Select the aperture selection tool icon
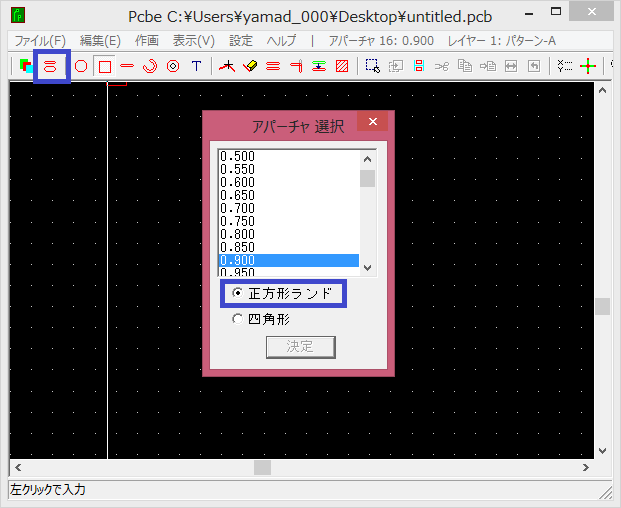The image size is (621, 508). [51, 67]
